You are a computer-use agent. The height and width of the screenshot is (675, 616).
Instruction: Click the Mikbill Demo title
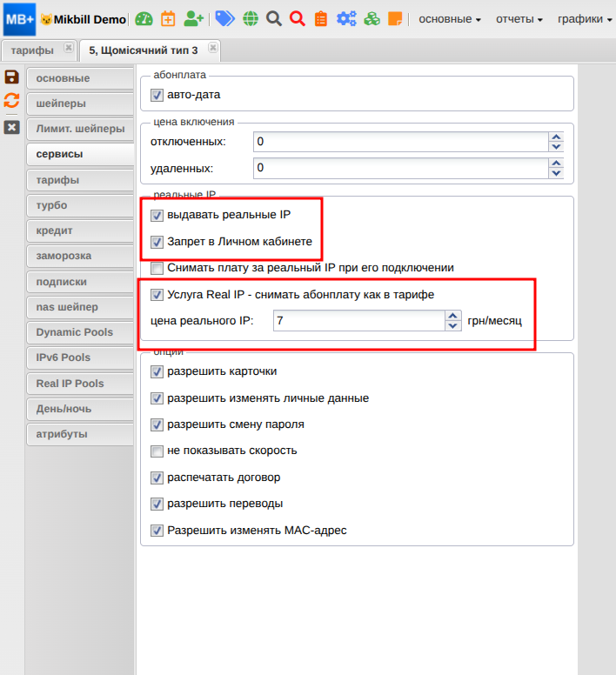click(x=90, y=19)
